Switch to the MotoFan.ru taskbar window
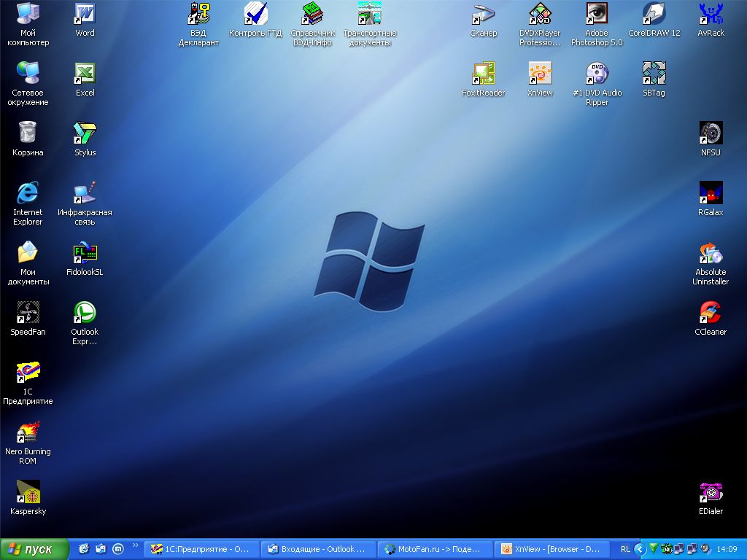This screenshot has width=747, height=560. (x=436, y=549)
